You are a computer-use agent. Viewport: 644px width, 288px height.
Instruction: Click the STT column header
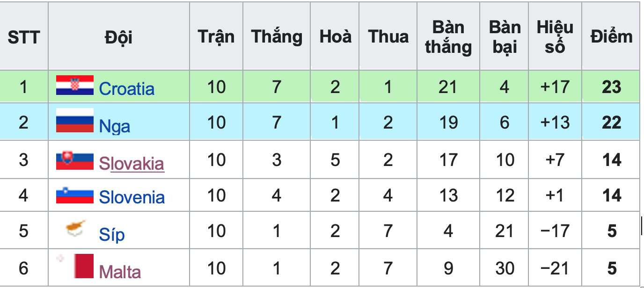(24, 36)
